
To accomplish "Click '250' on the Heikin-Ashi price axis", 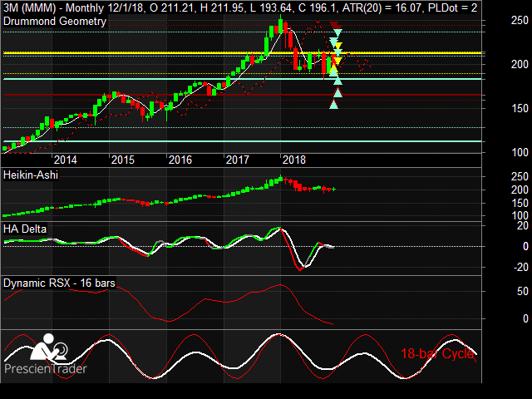I will (520, 177).
